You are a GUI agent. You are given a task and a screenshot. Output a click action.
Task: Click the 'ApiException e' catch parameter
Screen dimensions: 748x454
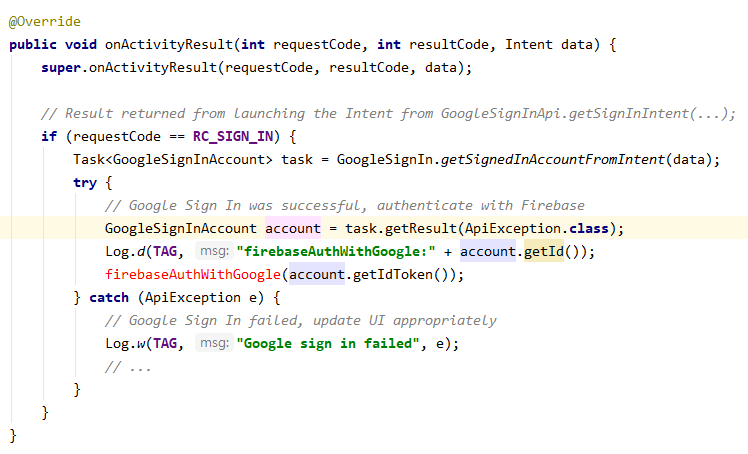(x=201, y=298)
